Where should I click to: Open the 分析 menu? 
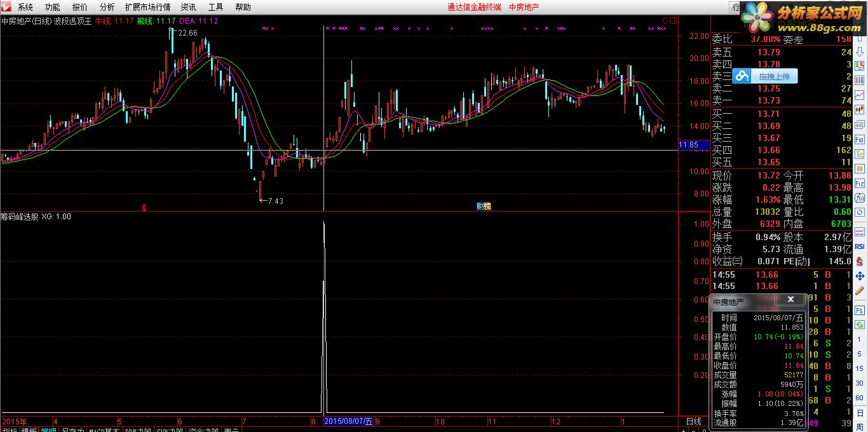(107, 7)
